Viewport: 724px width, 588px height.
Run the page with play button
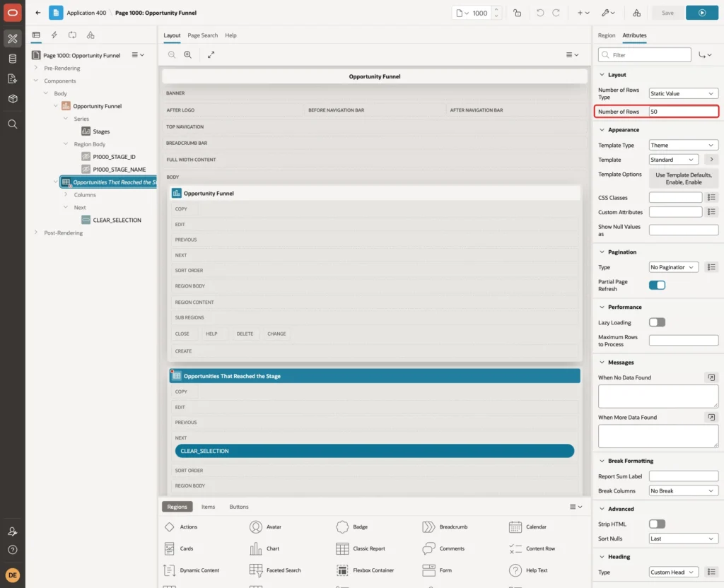click(702, 13)
